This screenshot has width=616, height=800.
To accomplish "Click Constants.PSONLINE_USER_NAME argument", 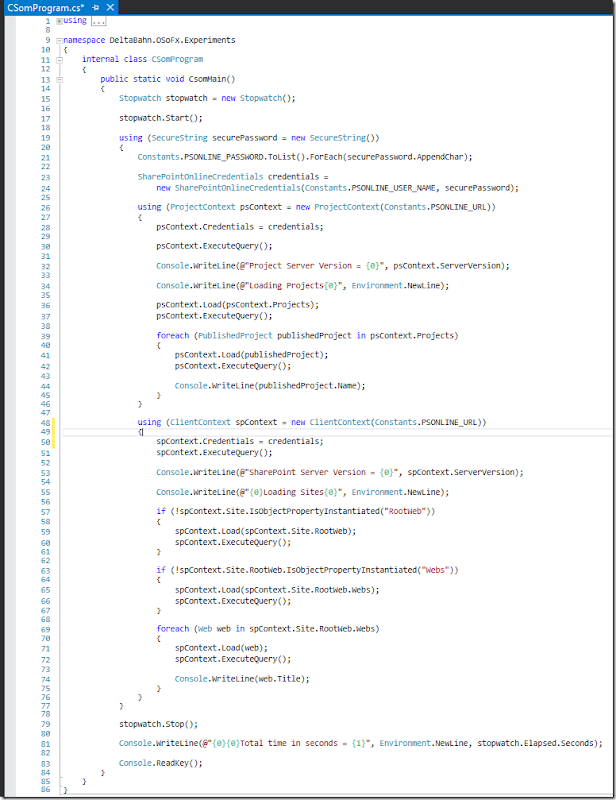I will click(x=370, y=188).
